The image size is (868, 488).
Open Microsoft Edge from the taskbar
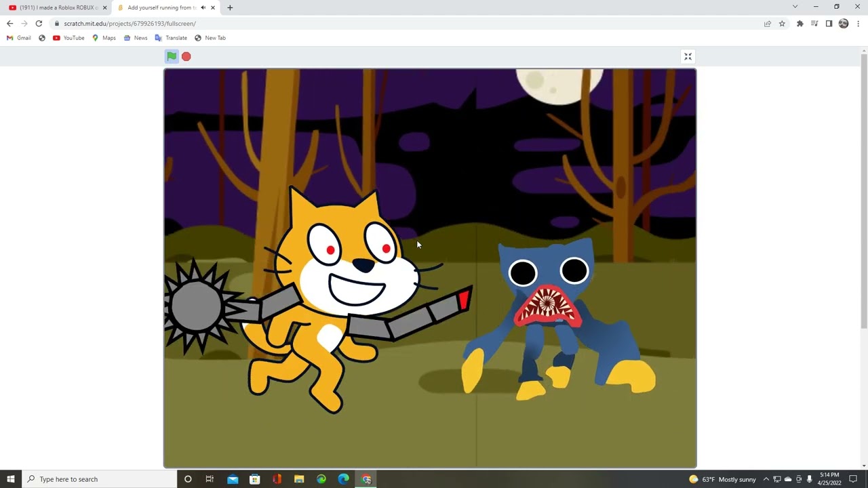click(x=344, y=479)
